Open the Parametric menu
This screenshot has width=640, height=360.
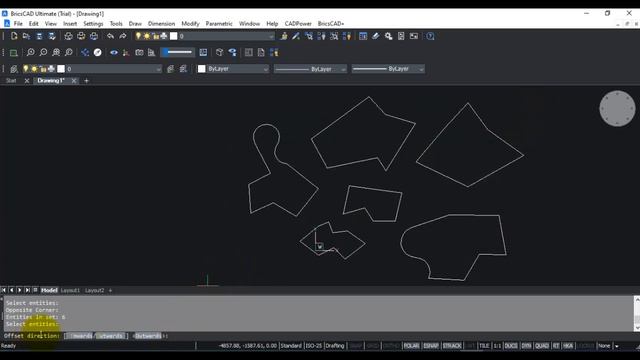(x=219, y=24)
